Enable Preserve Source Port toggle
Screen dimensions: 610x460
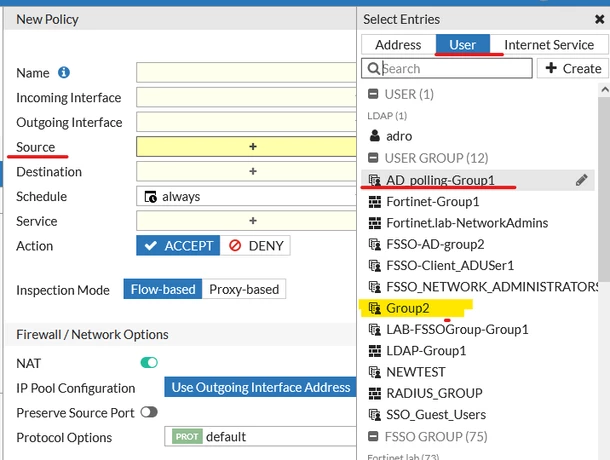coord(149,412)
